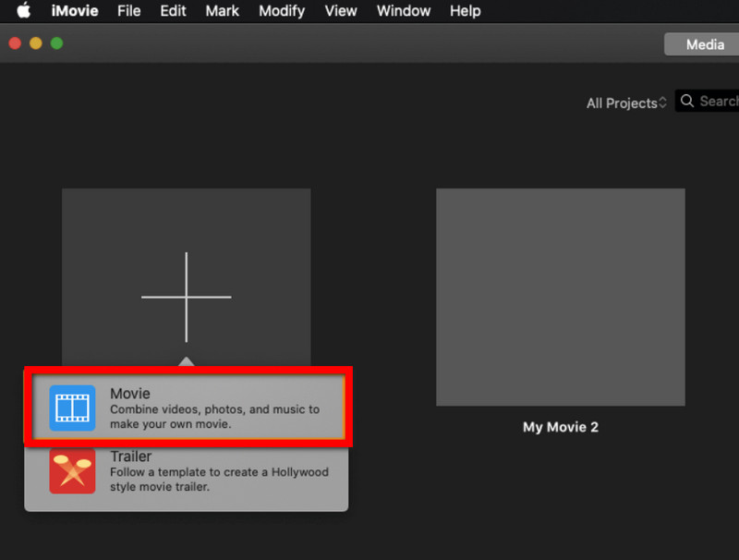Expand the All Projects filter dropdown
This screenshot has width=739, height=560.
626,103
